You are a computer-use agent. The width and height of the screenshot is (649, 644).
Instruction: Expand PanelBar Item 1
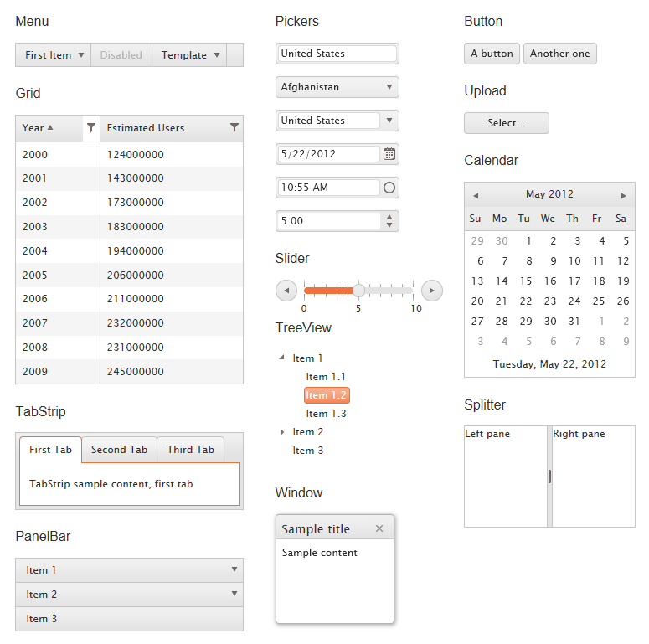pyautogui.click(x=129, y=570)
